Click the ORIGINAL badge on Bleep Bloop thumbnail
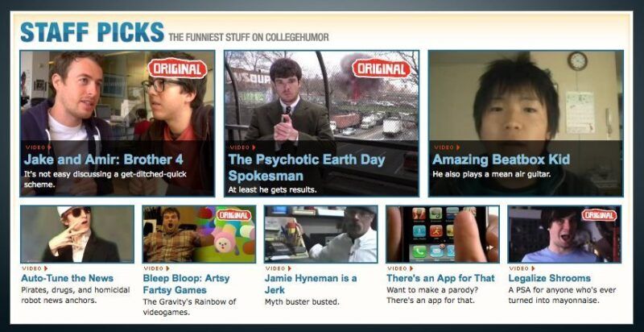Viewport: 644px width, 332px height. pyautogui.click(x=233, y=215)
